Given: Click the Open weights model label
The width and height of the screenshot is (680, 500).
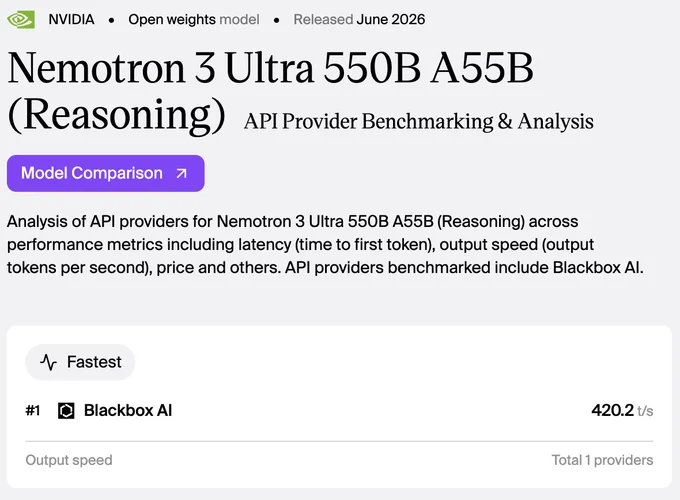Looking at the screenshot, I should point(194,20).
